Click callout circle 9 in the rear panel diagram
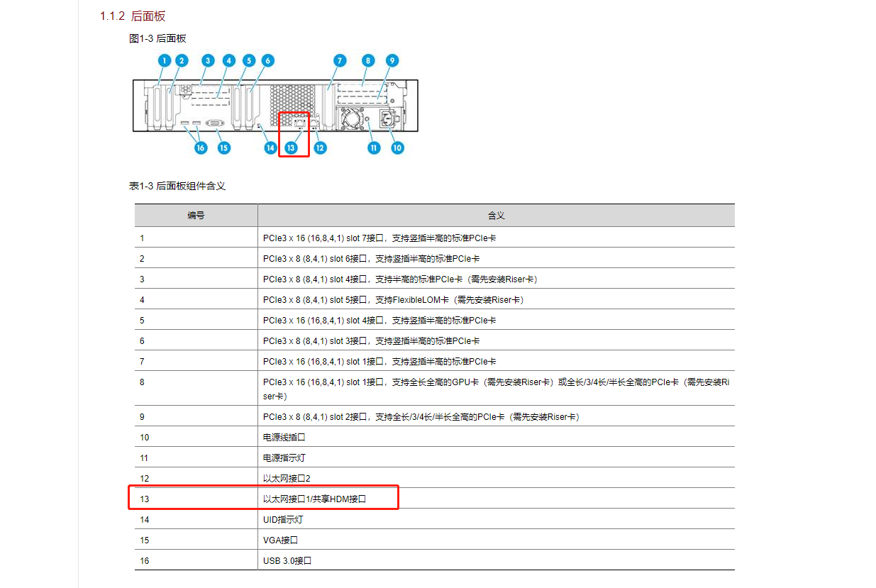 click(x=392, y=61)
